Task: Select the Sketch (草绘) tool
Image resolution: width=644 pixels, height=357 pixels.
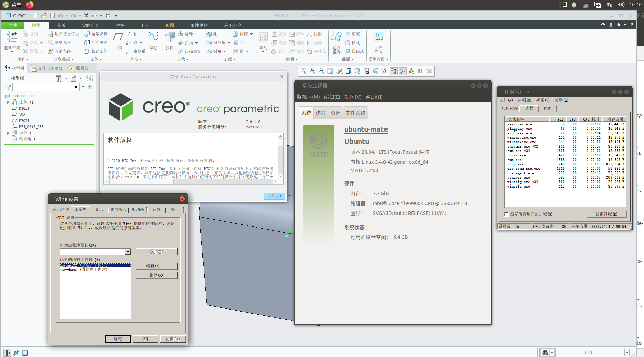Action: click(x=154, y=41)
